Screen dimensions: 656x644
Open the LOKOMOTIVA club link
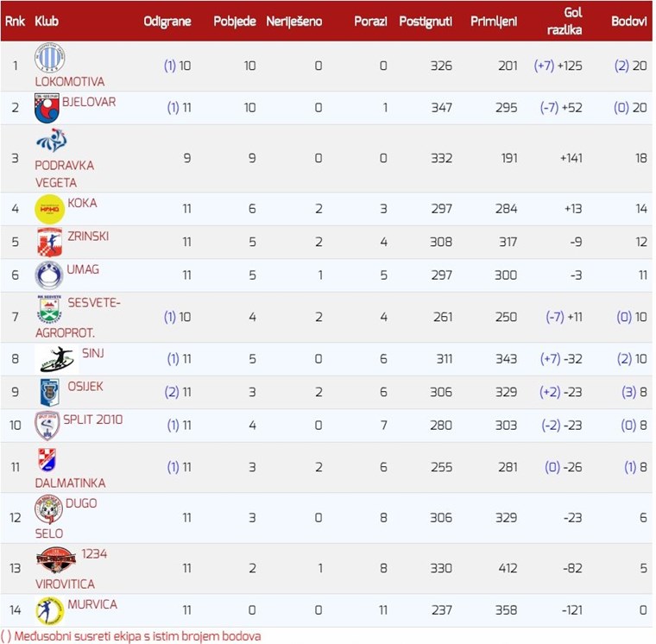(x=69, y=82)
